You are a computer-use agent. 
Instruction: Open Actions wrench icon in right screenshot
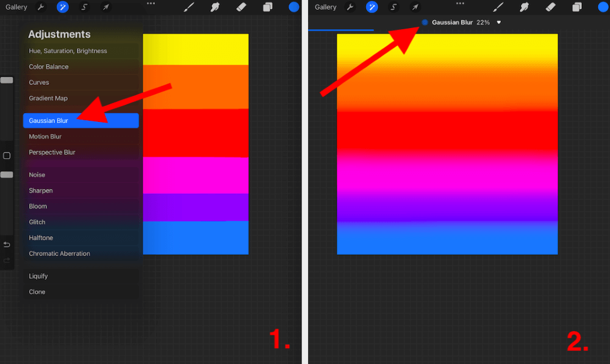350,7
